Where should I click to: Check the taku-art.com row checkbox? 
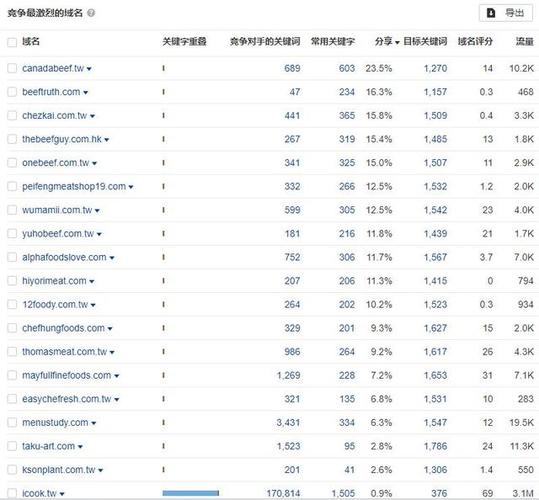click(x=12, y=446)
